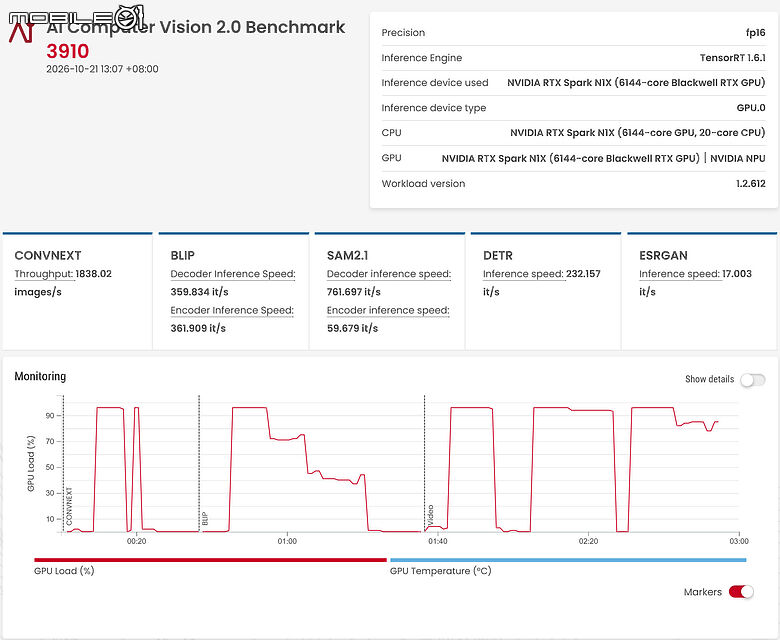Click the GPU Load (%) legend label
The width and height of the screenshot is (780, 640).
[x=64, y=571]
